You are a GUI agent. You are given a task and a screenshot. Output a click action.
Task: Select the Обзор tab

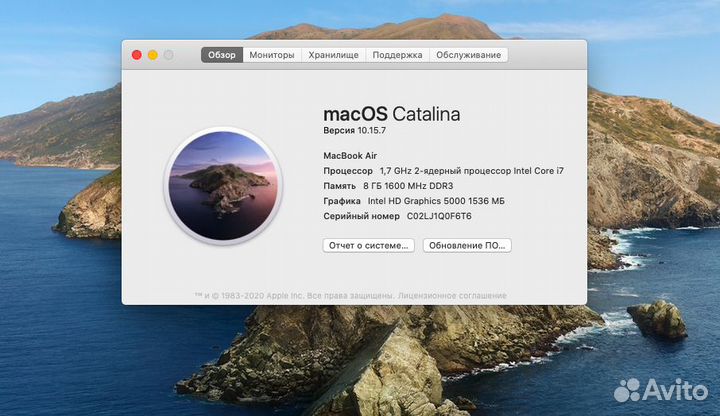[222, 55]
